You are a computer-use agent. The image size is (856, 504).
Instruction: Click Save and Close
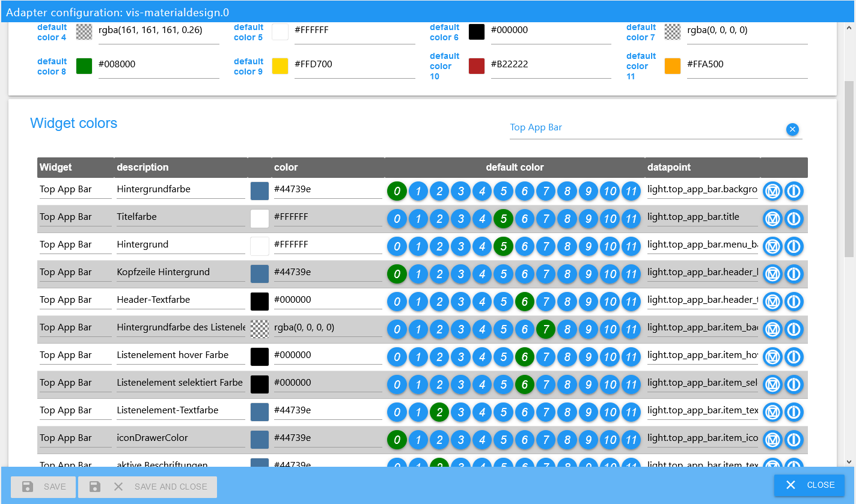tap(147, 487)
